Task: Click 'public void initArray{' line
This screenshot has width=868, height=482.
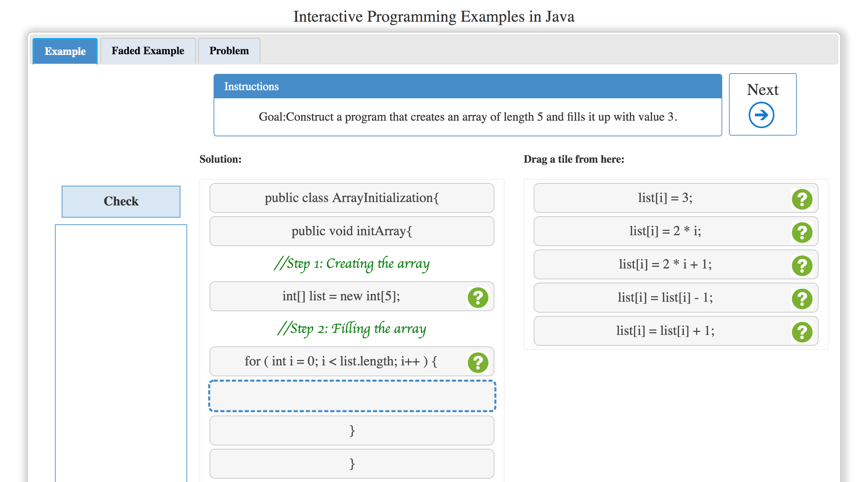Action: pos(352,231)
